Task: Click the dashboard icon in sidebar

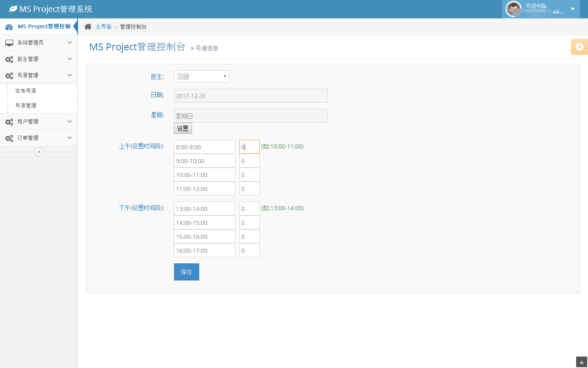Action: (x=9, y=27)
